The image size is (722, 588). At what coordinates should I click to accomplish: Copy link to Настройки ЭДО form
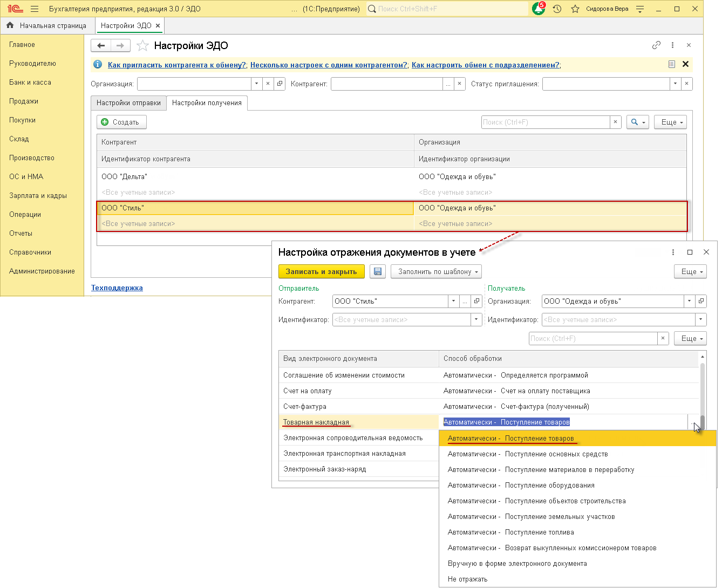tap(656, 45)
